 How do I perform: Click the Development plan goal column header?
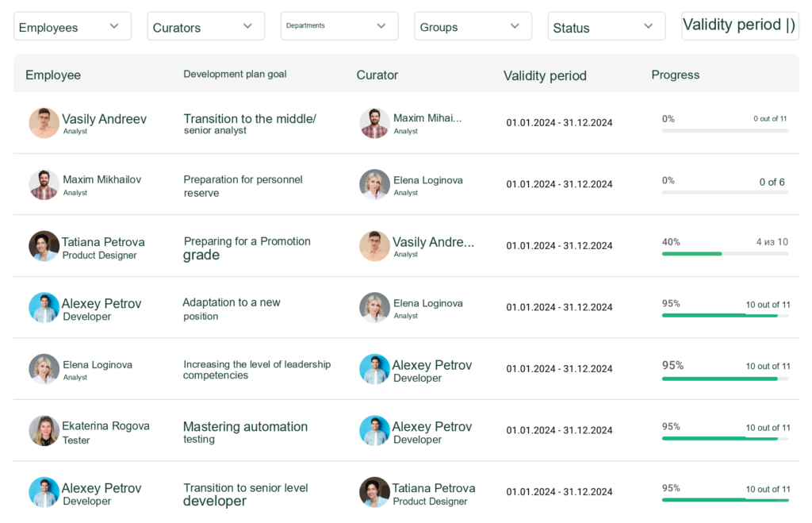click(x=235, y=74)
